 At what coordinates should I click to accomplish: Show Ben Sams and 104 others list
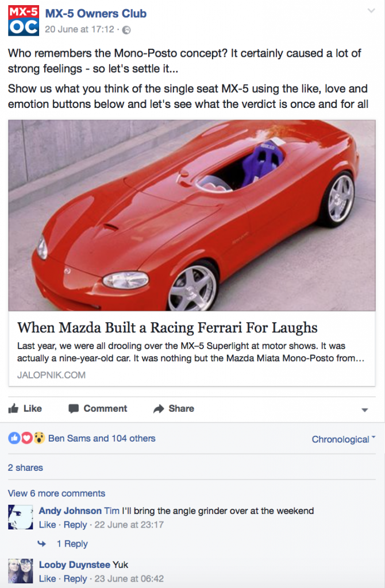[x=102, y=438]
